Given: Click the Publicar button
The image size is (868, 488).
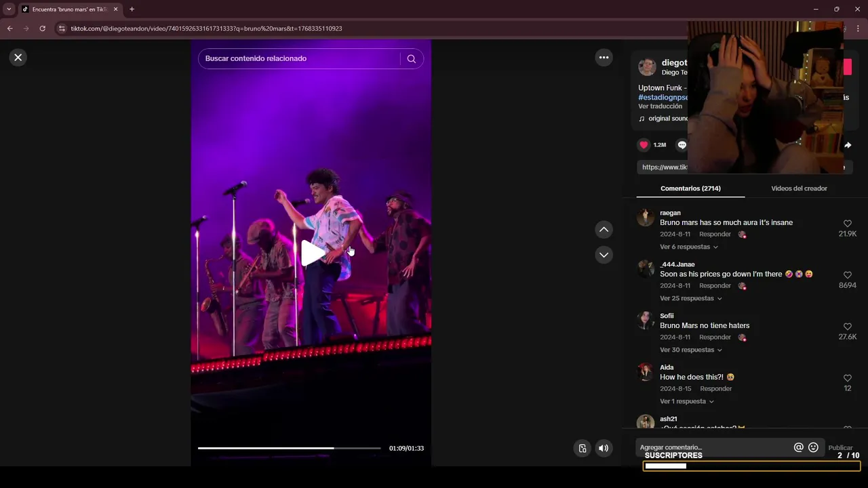Looking at the screenshot, I should [840, 447].
